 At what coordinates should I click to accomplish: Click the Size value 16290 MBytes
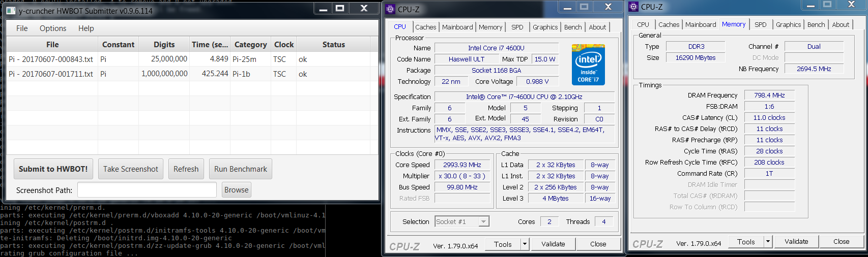coord(696,58)
